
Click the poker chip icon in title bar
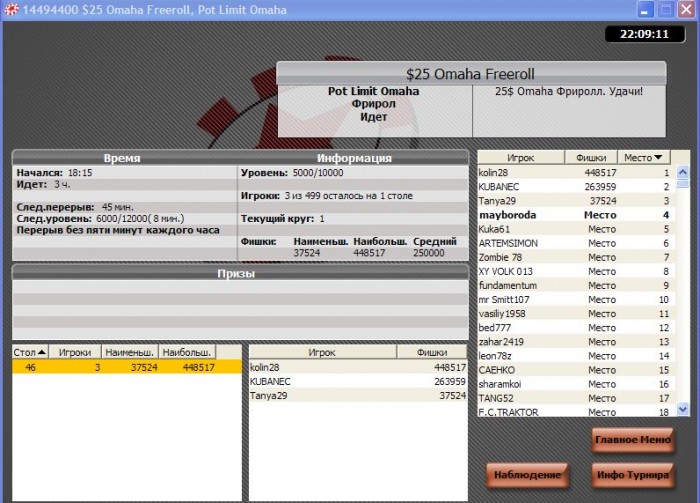point(11,10)
